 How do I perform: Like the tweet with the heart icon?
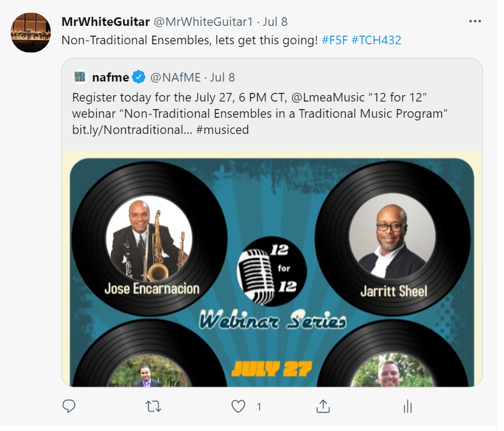pyautogui.click(x=239, y=407)
